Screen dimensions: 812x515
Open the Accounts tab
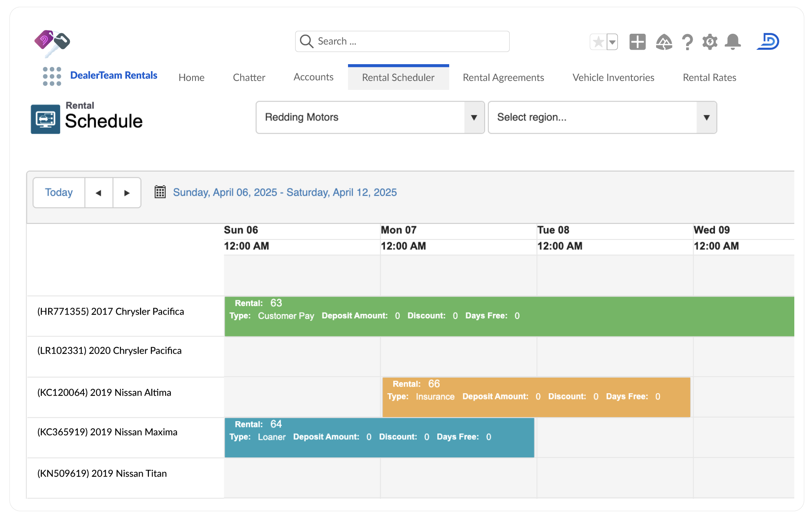pyautogui.click(x=313, y=77)
